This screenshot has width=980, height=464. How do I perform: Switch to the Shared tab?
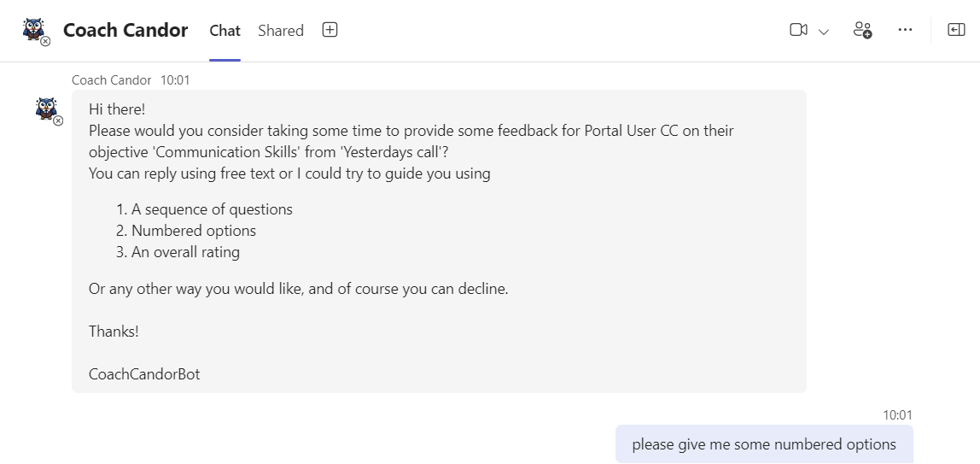281,30
